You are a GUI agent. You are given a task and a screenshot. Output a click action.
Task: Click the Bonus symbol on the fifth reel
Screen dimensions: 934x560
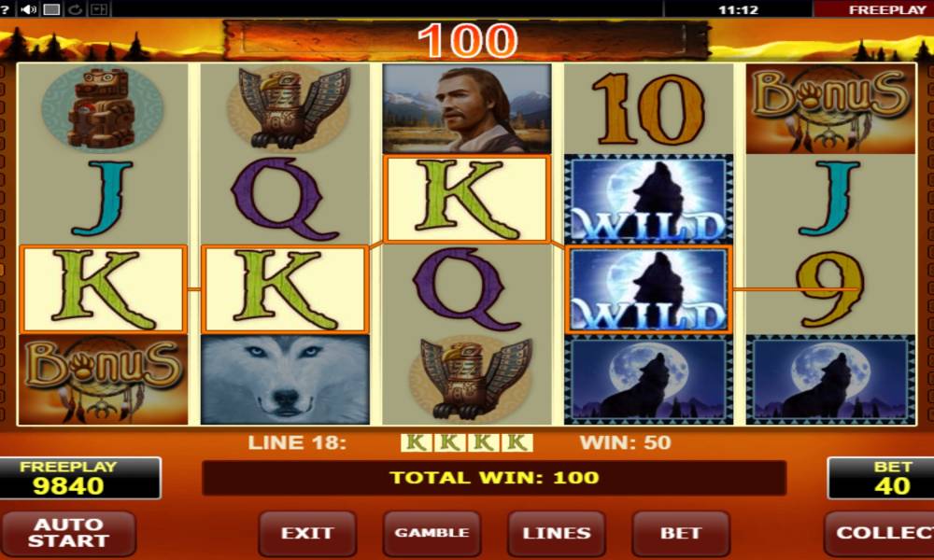830,109
